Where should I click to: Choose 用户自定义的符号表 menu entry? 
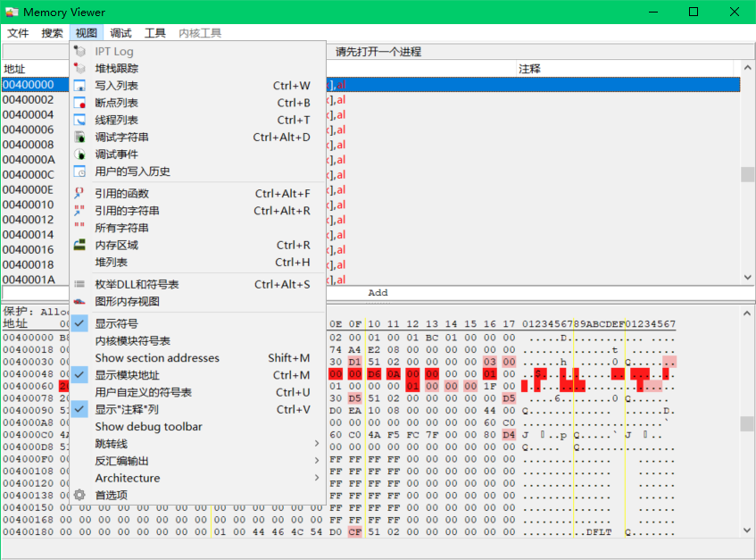[197, 392]
